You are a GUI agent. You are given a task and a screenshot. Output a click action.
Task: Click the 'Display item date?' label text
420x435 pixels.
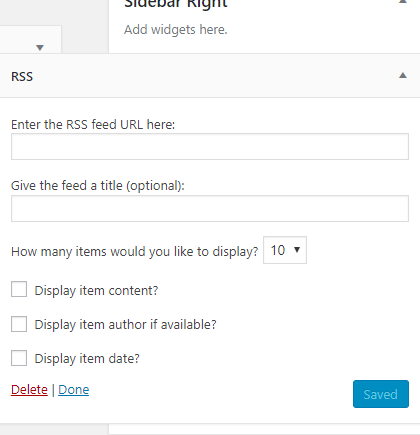click(x=87, y=359)
